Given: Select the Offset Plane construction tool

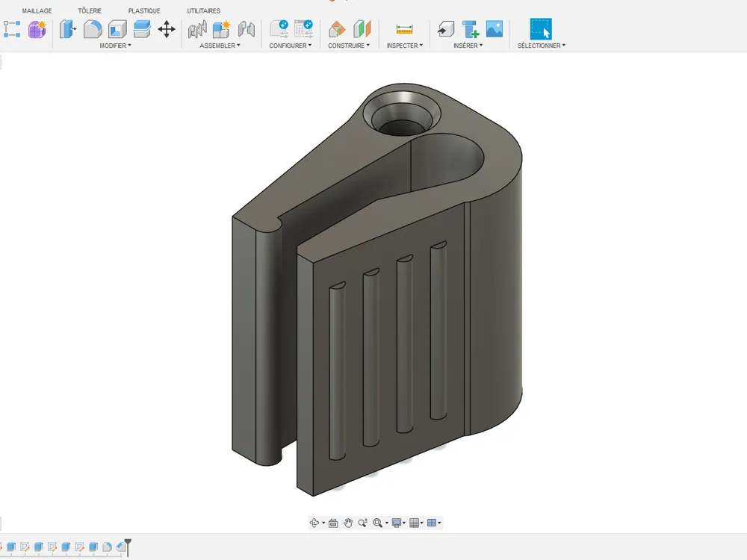Looking at the screenshot, I should click(338, 30).
